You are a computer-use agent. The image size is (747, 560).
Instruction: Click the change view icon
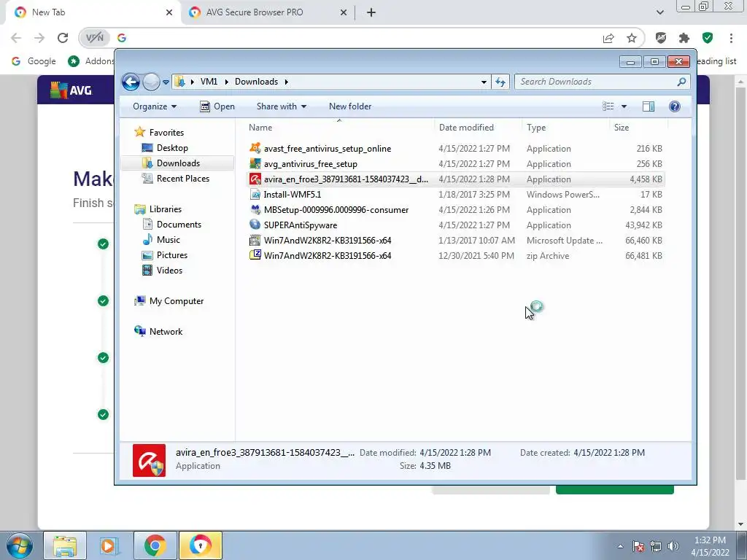[x=608, y=106]
